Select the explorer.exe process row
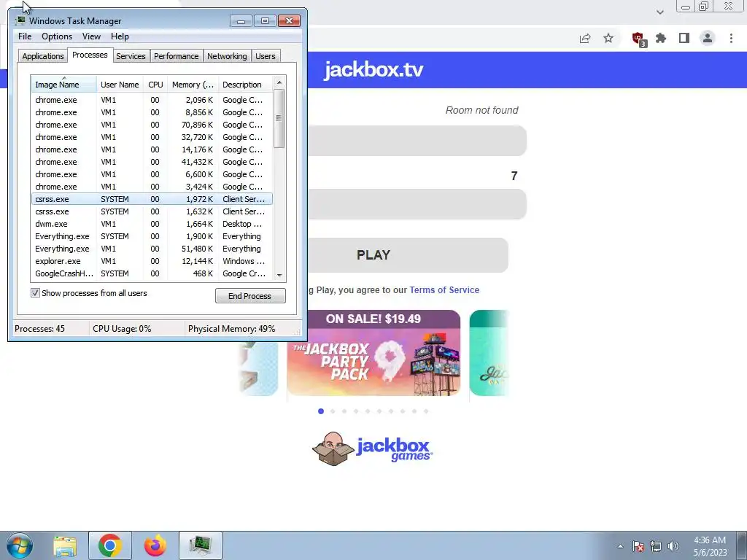The height and width of the screenshot is (560, 747). tap(152, 261)
